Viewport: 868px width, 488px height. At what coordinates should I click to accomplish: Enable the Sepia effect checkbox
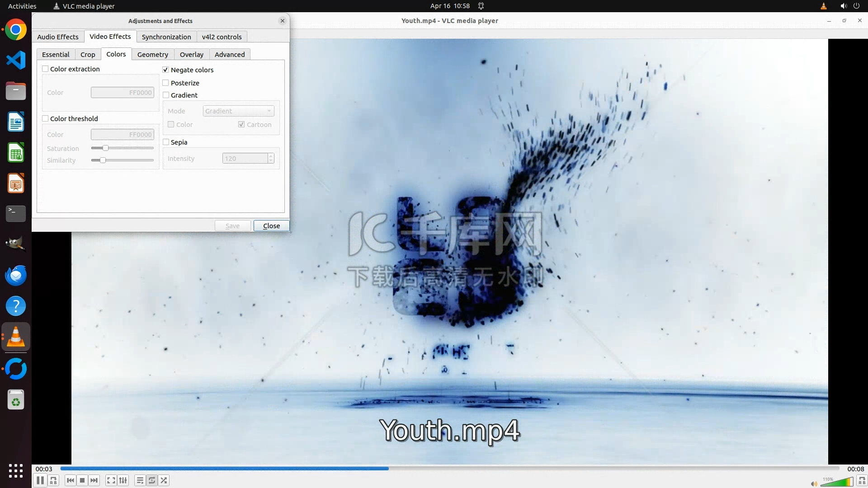[x=165, y=142]
